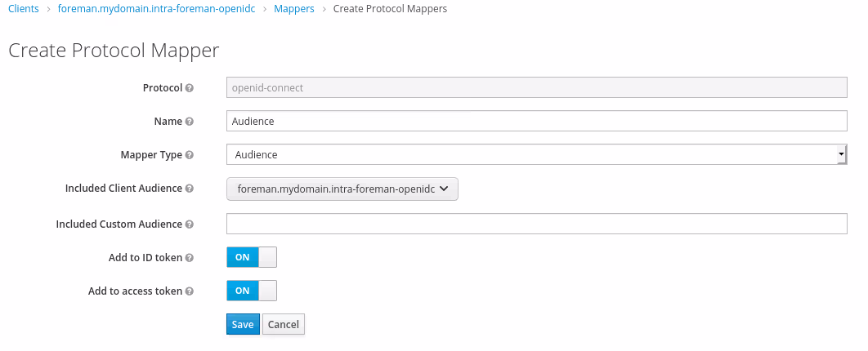868x351 pixels.
Task: Click the Included Client Audience help icon
Action: [190, 189]
